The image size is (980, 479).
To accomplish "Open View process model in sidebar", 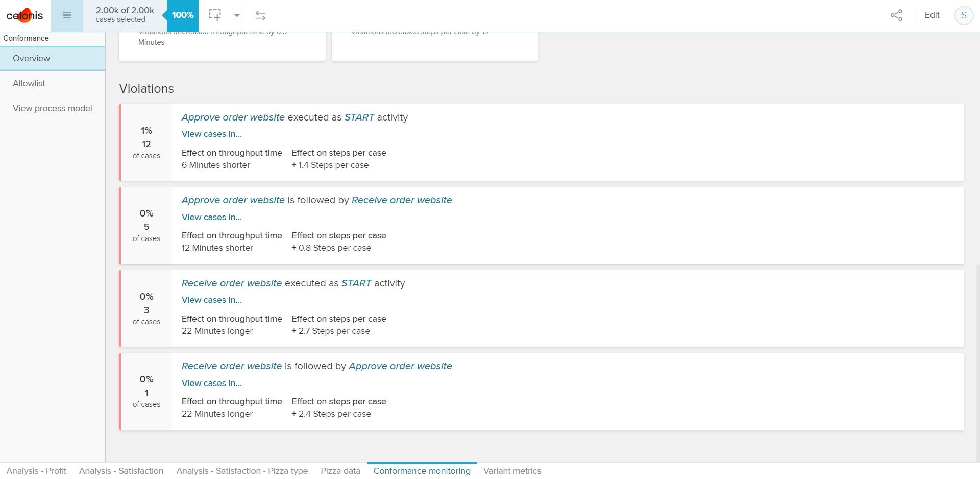I will (x=53, y=108).
